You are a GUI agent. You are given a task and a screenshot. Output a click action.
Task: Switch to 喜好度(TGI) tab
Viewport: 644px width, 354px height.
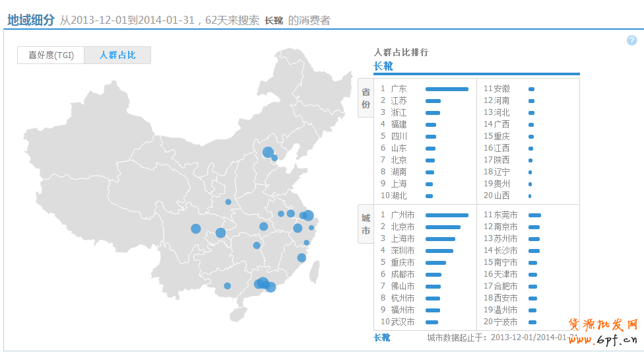tap(51, 55)
